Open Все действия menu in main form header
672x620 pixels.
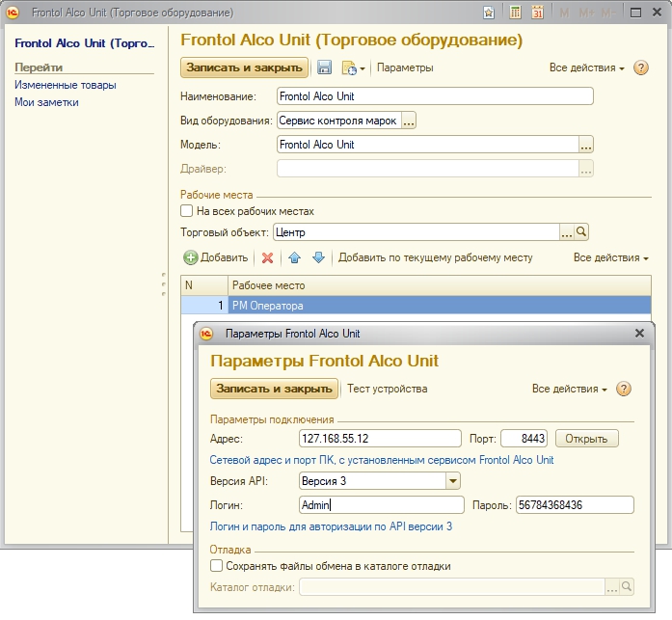point(587,67)
